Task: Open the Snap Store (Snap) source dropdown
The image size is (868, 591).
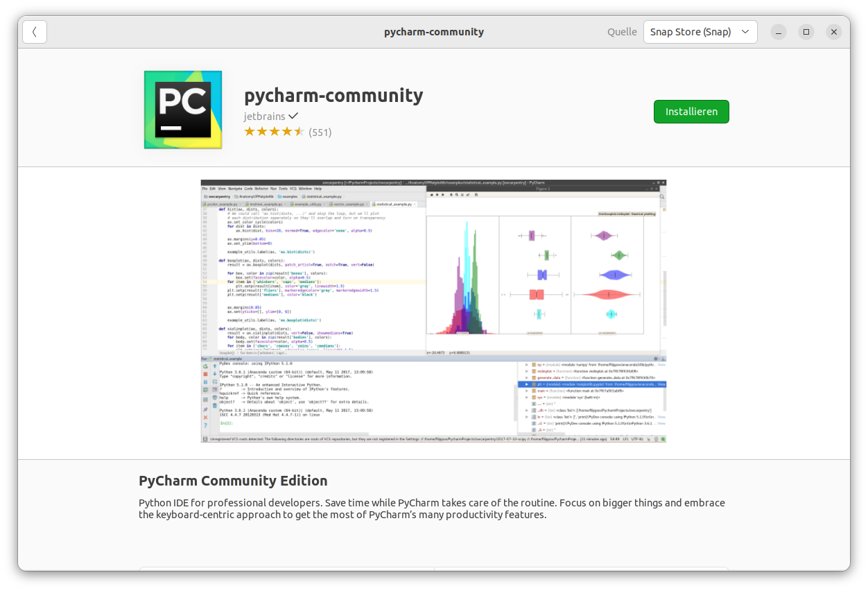Action: 700,32
